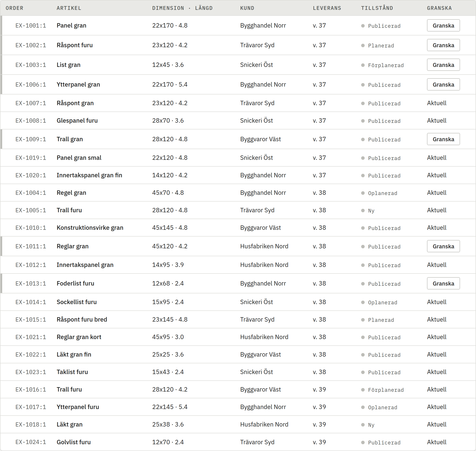Select the Konstruktionsvirke gran article

tap(90, 228)
